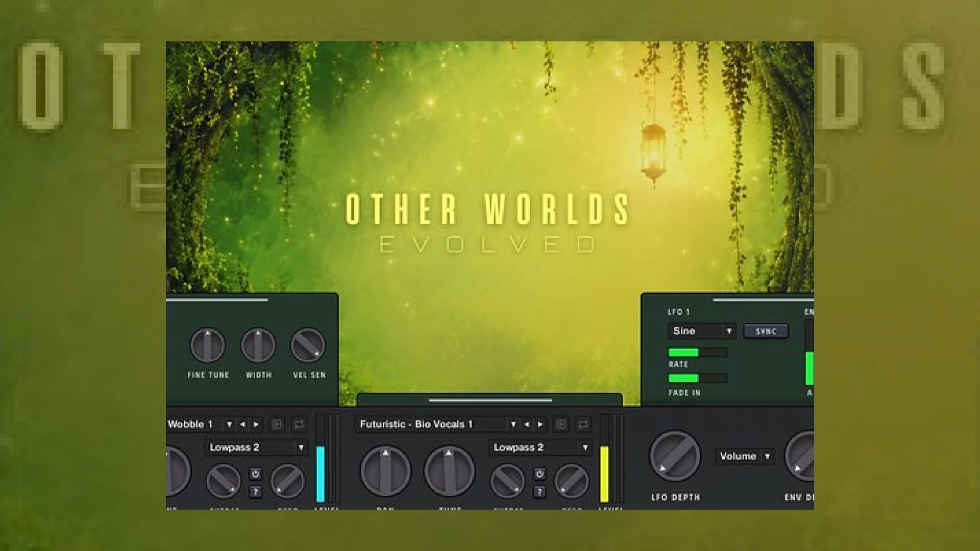The image size is (980, 551).
Task: Go to previous preset beside Bio Vocals 1
Action: [527, 424]
